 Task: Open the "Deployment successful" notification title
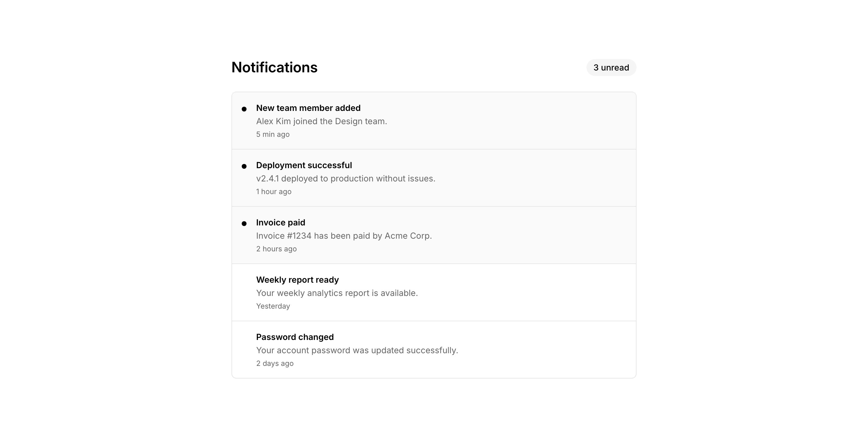click(x=303, y=165)
